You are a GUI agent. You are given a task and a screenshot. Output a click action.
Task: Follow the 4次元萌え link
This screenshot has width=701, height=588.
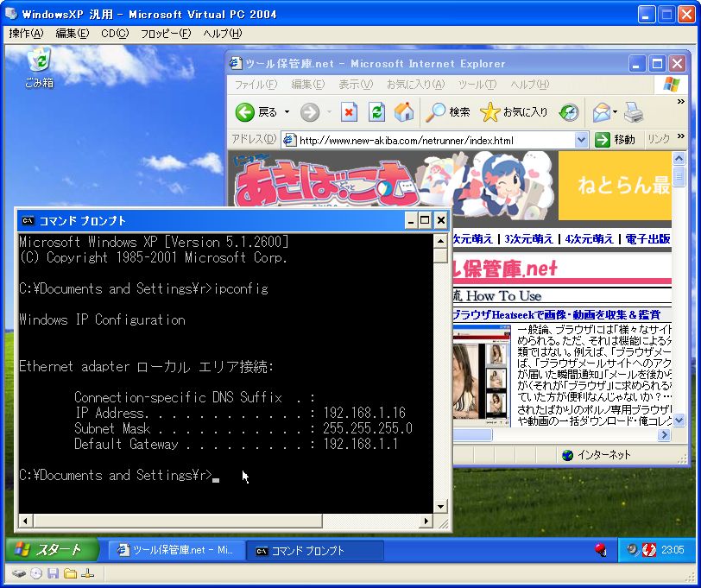(x=590, y=239)
